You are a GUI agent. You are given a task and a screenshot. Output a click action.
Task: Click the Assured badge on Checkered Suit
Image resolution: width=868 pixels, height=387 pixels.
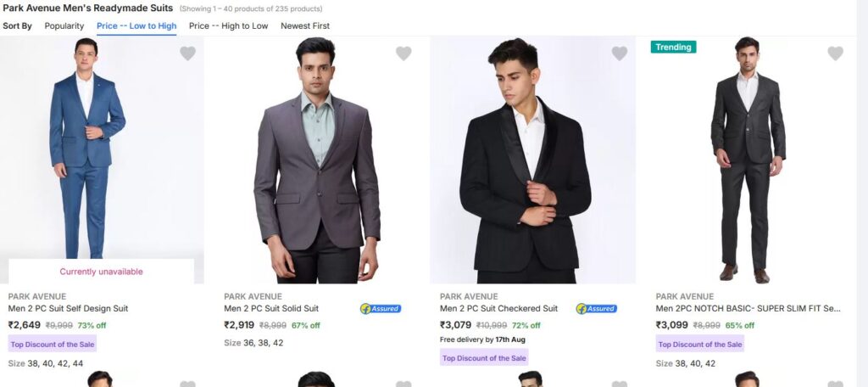coord(597,309)
